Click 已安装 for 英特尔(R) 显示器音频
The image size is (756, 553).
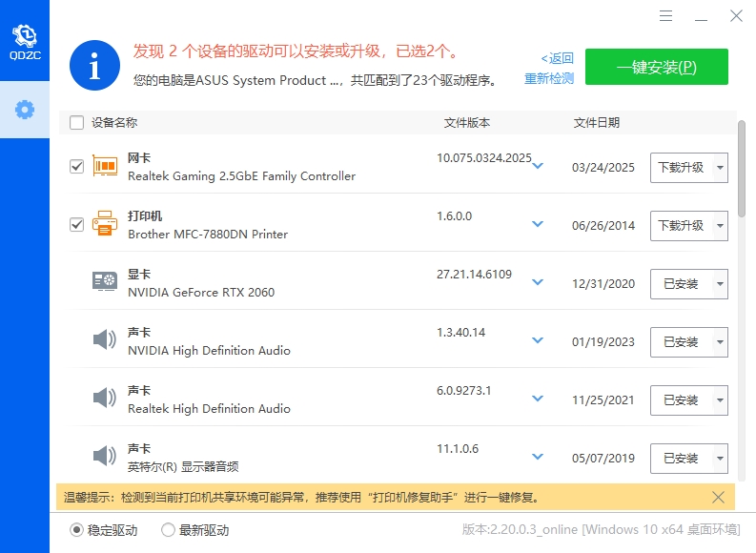[682, 459]
